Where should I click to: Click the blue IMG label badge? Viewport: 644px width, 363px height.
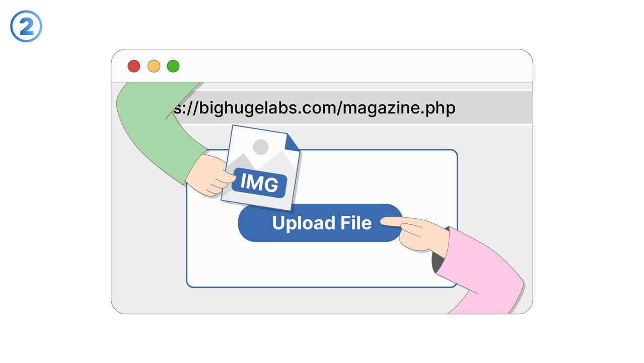(x=259, y=183)
